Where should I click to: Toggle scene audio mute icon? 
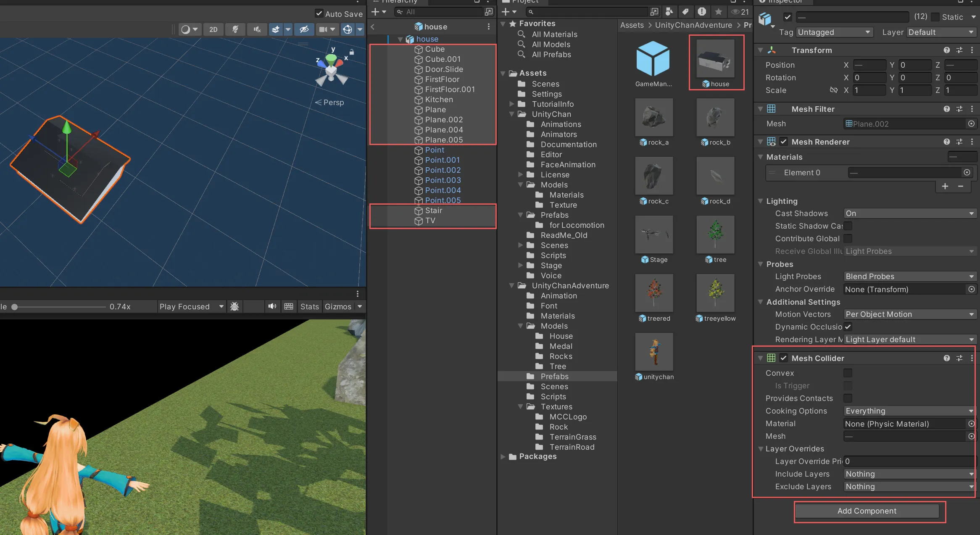[x=257, y=29]
